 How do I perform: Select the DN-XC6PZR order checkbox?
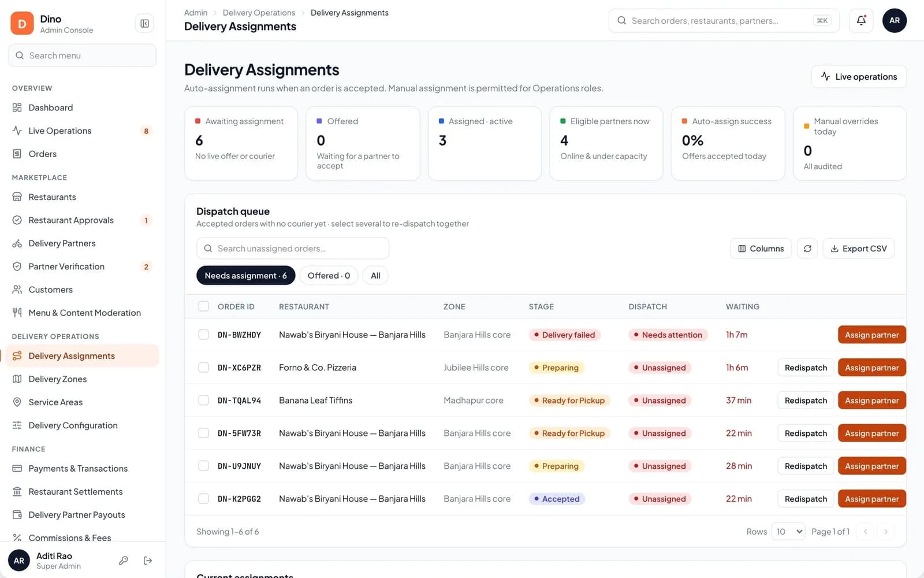click(x=203, y=368)
